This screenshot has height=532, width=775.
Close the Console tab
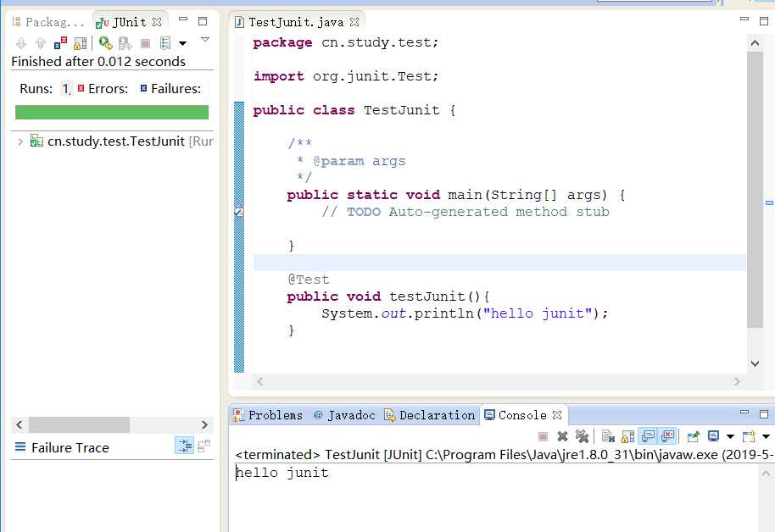coord(557,415)
